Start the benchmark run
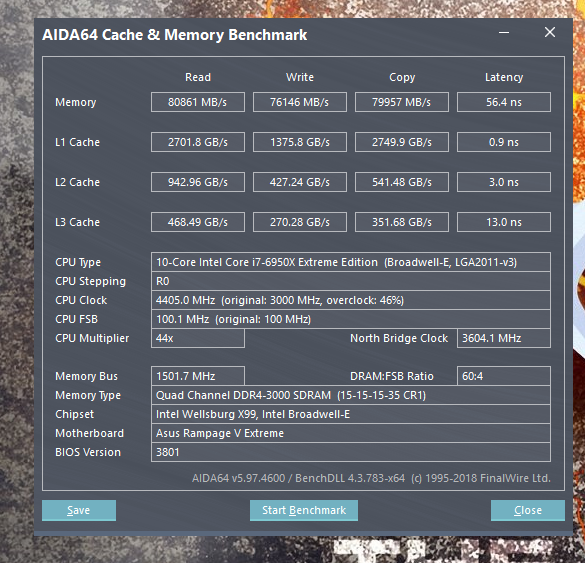This screenshot has height=563, width=585. [304, 510]
